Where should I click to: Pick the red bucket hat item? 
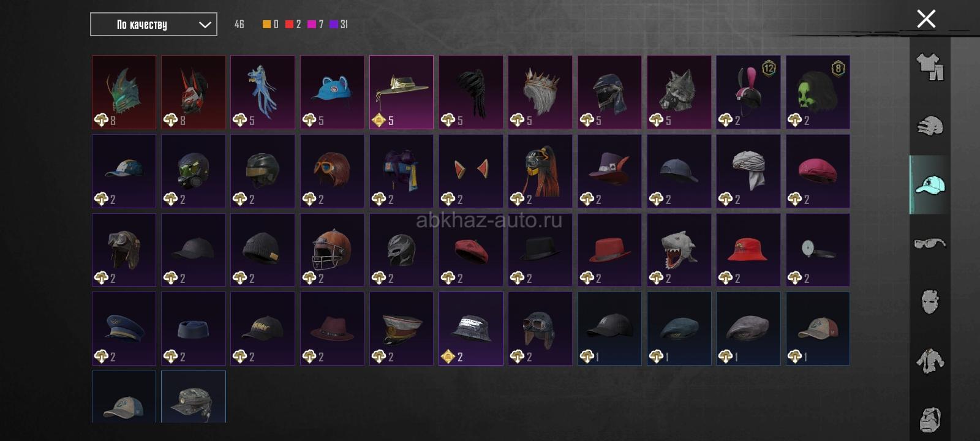[748, 249]
